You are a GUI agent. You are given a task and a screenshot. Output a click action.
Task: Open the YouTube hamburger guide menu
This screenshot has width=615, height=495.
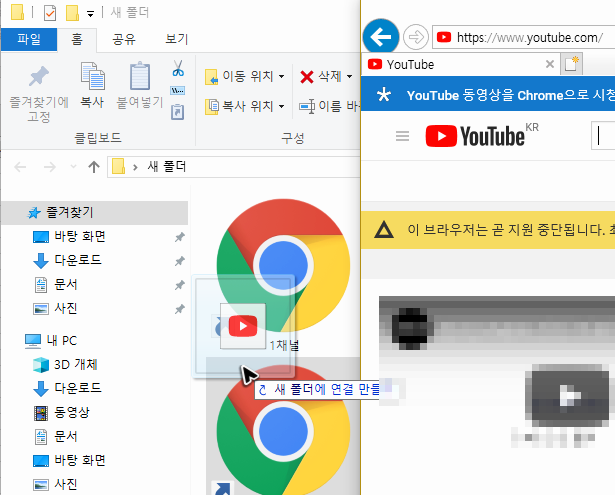pos(402,136)
